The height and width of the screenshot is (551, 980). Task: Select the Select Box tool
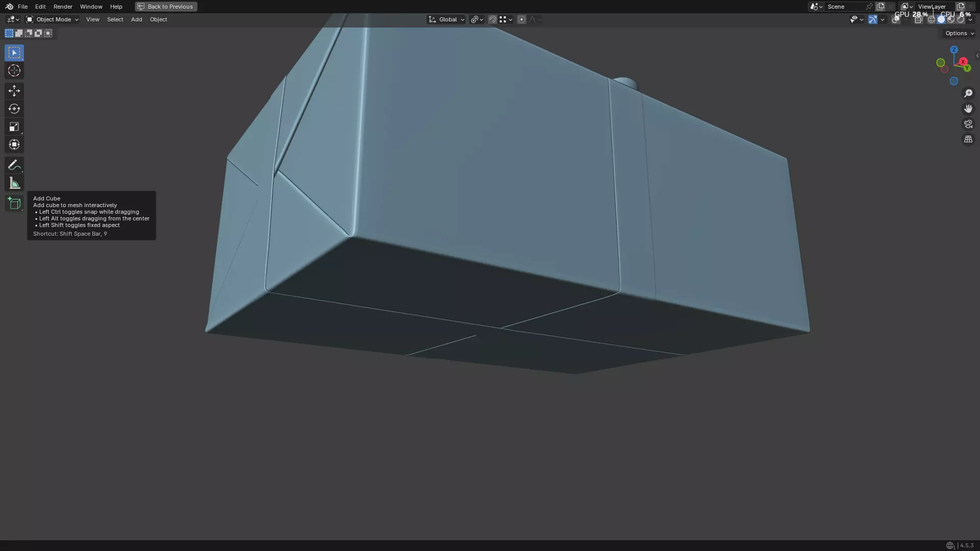pyautogui.click(x=14, y=53)
